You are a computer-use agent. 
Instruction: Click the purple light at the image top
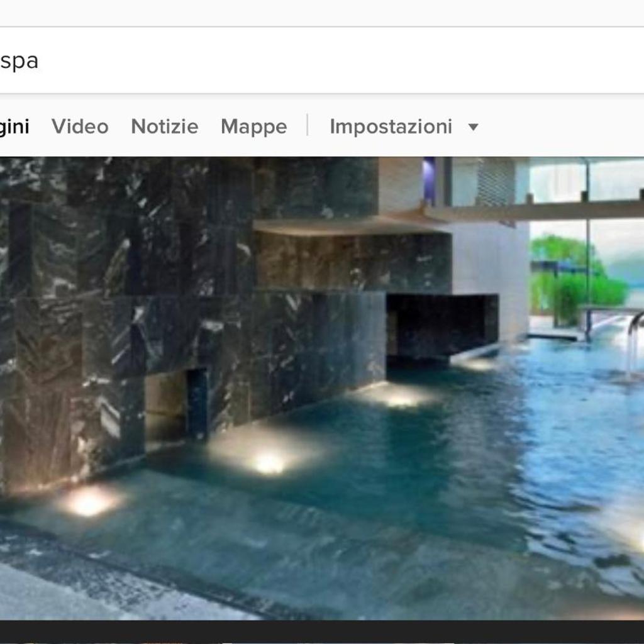click(429, 179)
